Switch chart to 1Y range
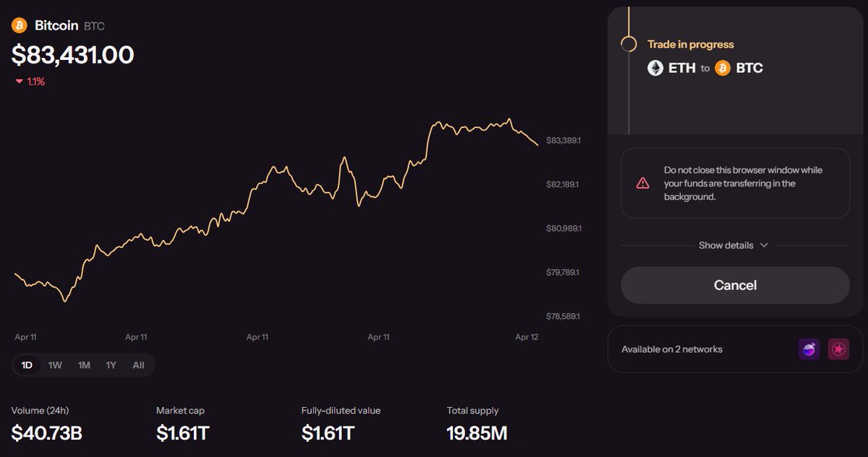The height and width of the screenshot is (457, 868). coord(111,365)
